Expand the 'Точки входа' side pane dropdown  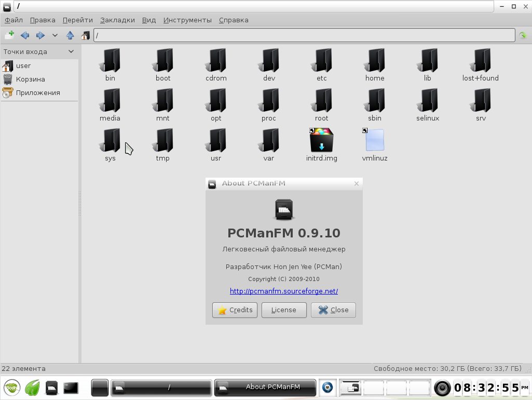(x=71, y=51)
